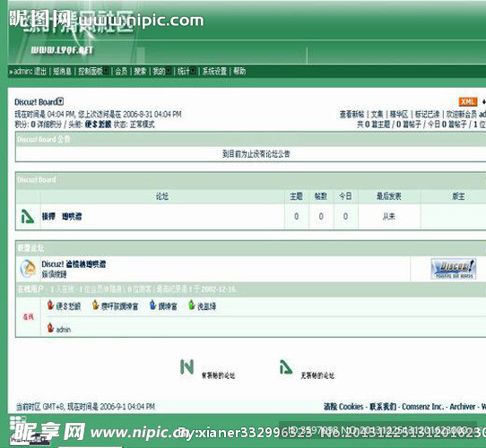Click the green forum status icon in forum row
Image resolution: width=486 pixels, height=448 pixels.
27,216
